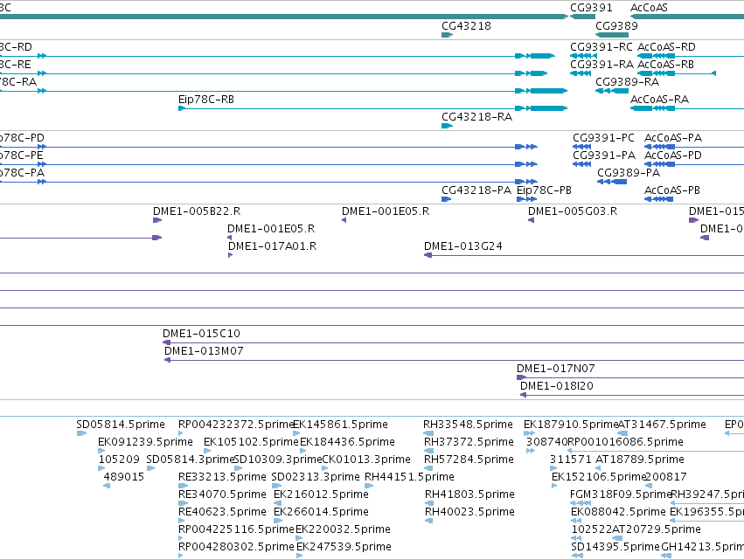Click the CG43218 gene glyph
Image resolution: width=744 pixels, height=560 pixels.
click(447, 35)
